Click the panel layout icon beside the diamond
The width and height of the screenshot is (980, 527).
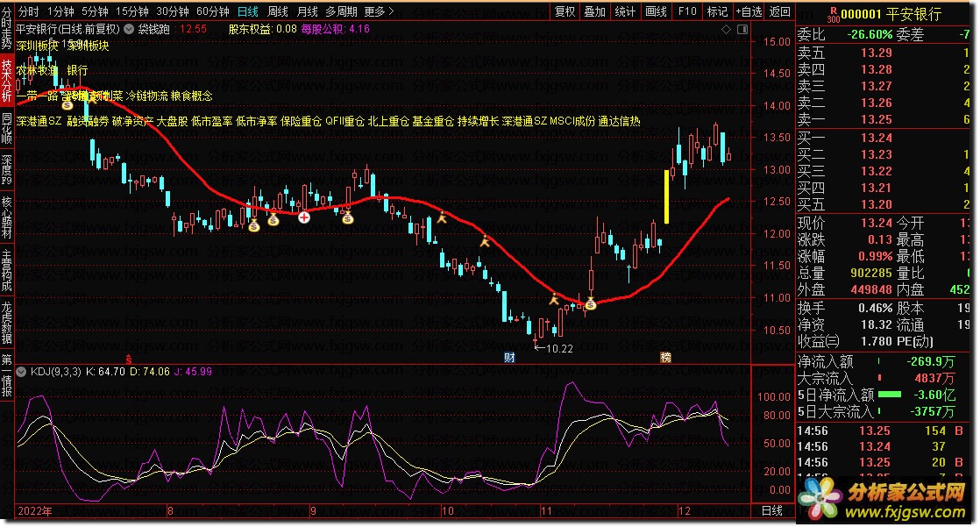coord(742,29)
